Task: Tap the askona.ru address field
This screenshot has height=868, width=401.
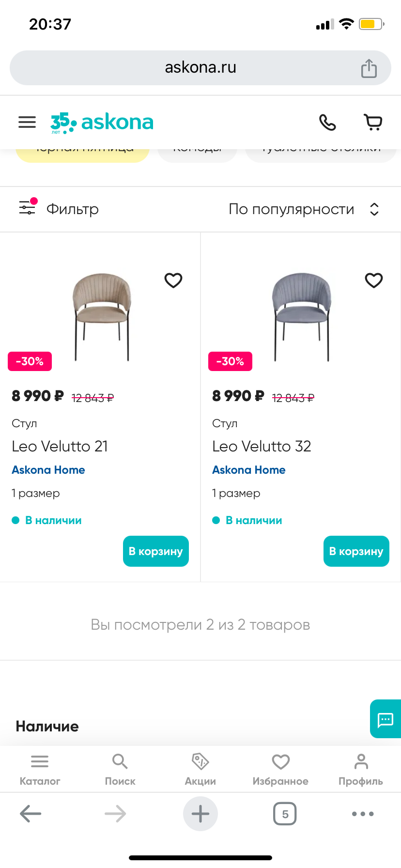Action: pos(200,68)
